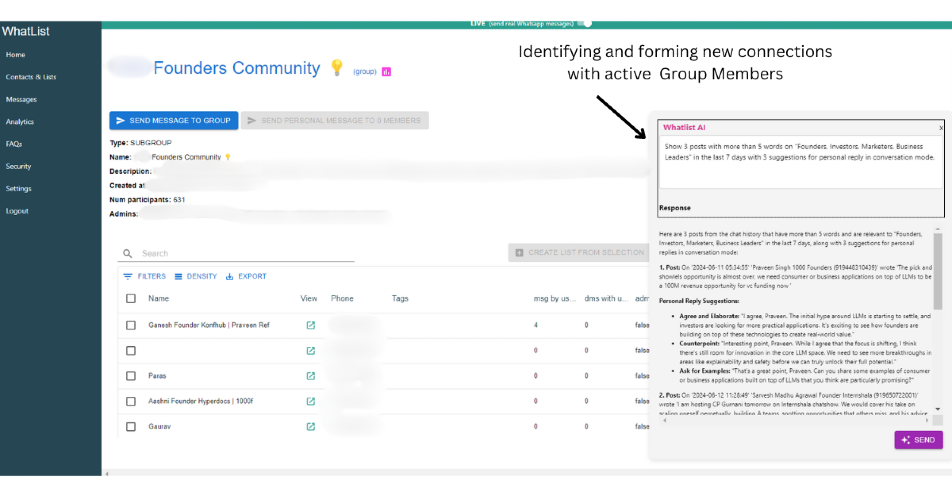Image resolution: width=952 pixels, height=500 pixels.
Task: Open view link for the unnamed row
Action: point(311,351)
